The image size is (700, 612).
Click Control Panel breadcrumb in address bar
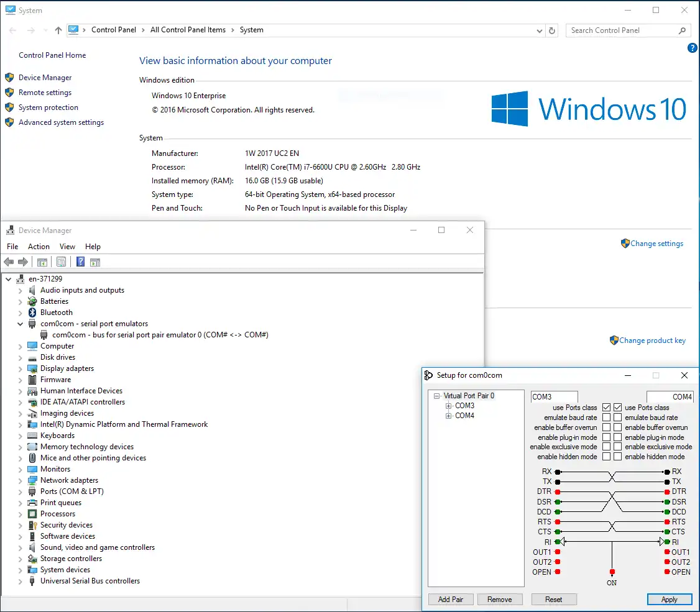113,30
